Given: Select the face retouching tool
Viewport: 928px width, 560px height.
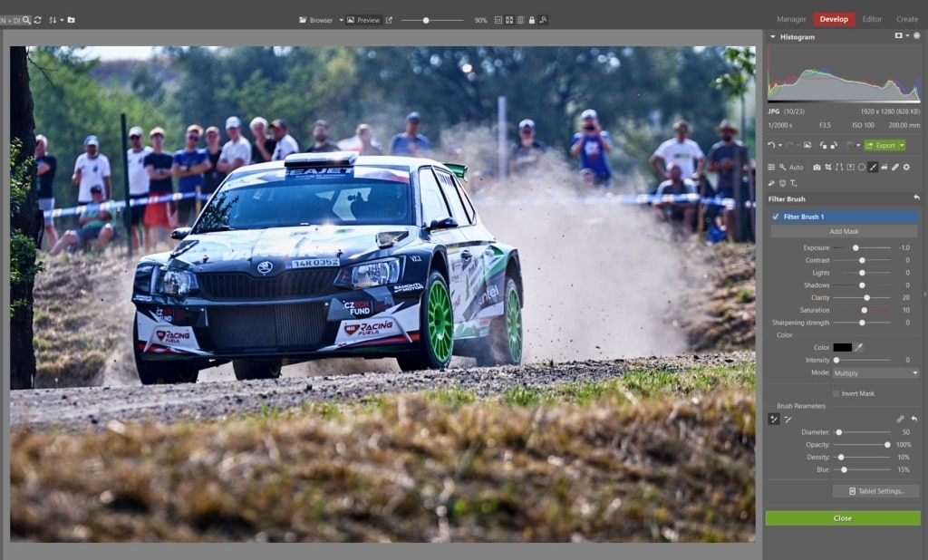Looking at the screenshot, I should [782, 184].
